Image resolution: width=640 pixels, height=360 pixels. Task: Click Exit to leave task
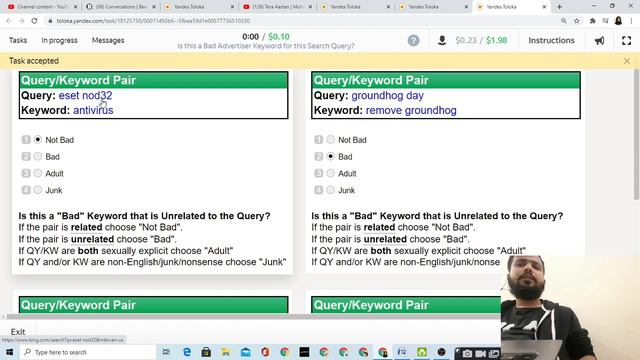point(18,332)
